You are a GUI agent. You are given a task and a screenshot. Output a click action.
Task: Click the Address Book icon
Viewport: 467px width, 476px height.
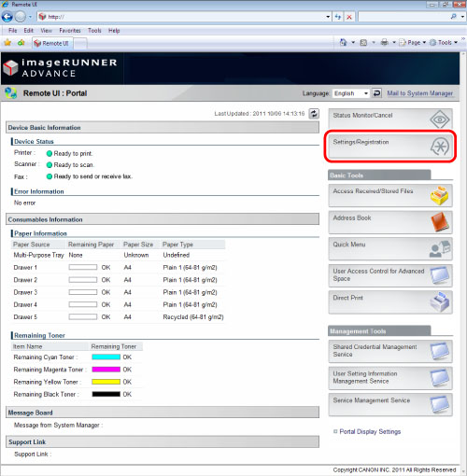click(440, 222)
